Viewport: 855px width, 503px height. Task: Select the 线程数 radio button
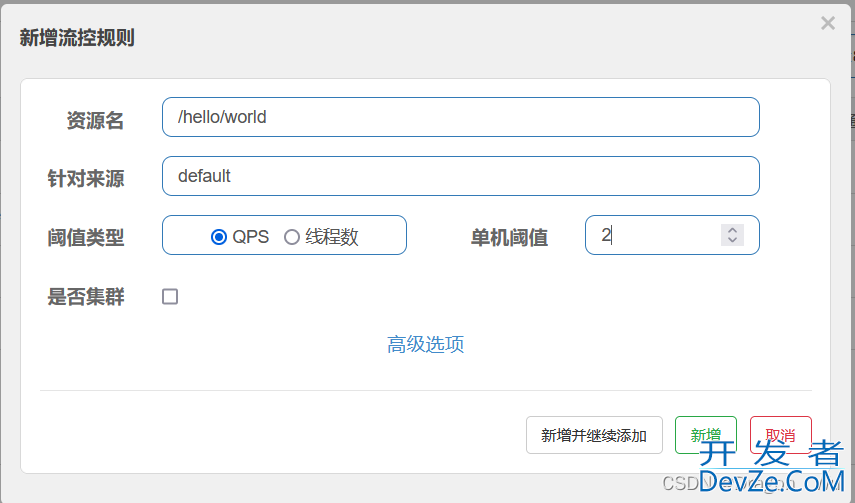pyautogui.click(x=292, y=237)
